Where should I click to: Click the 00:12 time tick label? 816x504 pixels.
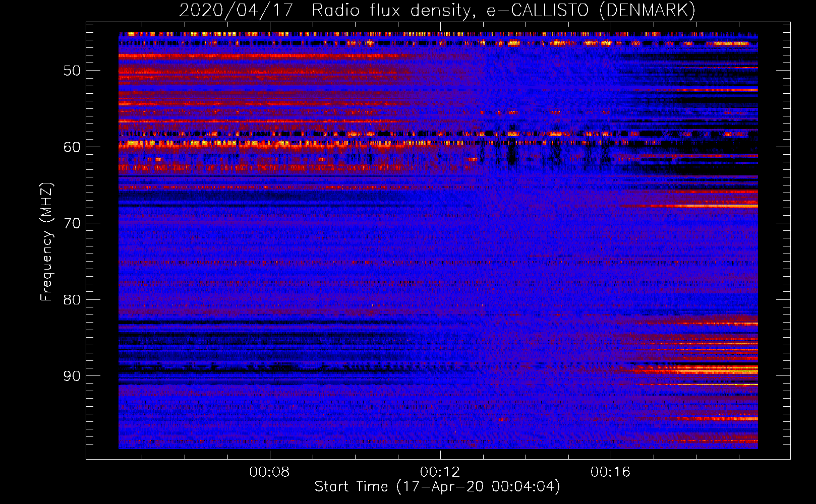(x=440, y=472)
